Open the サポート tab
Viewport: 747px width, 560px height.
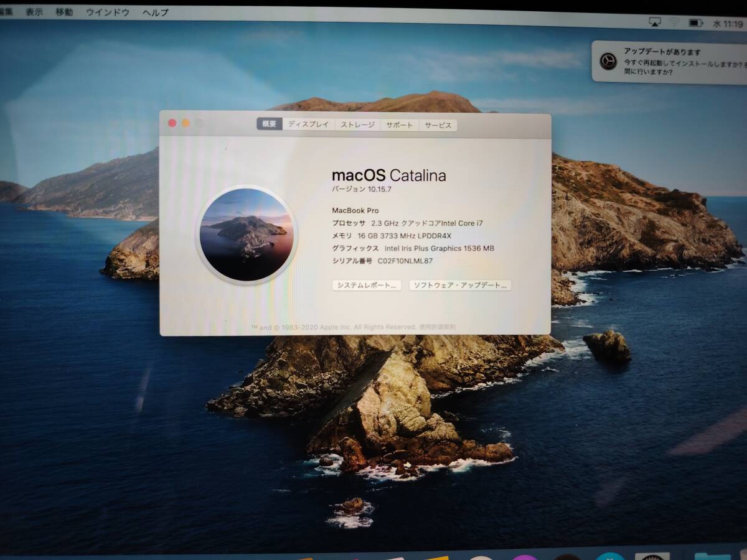coord(400,125)
